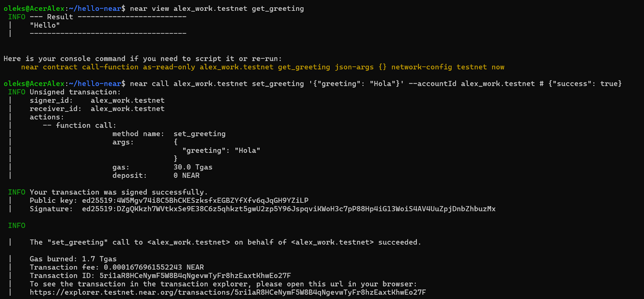The width and height of the screenshot is (644, 299).
Task: Click the ~/hello-near path in second prompt
Action: pos(95,84)
